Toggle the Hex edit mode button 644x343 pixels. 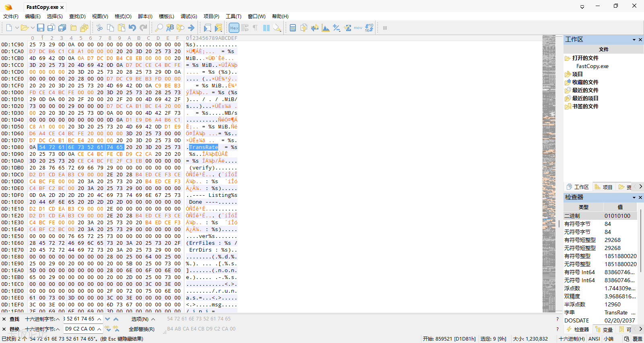click(234, 28)
